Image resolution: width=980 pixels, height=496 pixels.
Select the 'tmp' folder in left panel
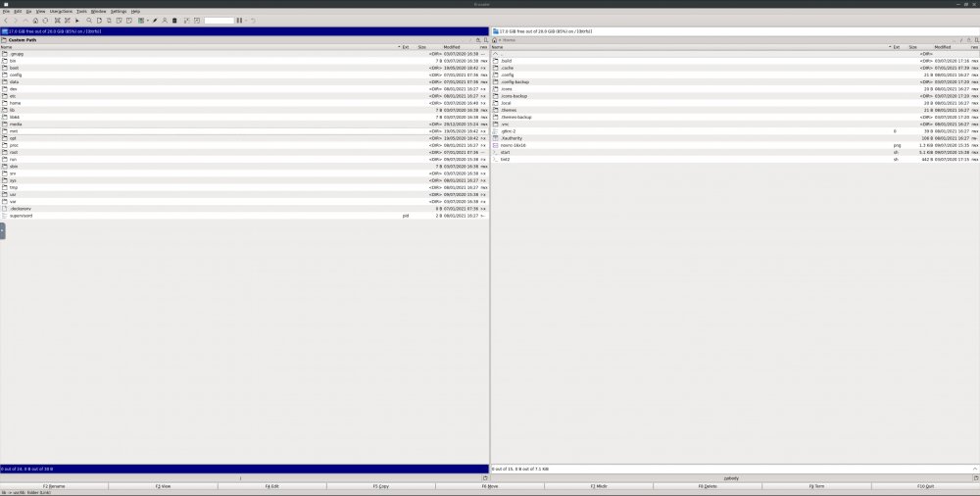[244, 187]
